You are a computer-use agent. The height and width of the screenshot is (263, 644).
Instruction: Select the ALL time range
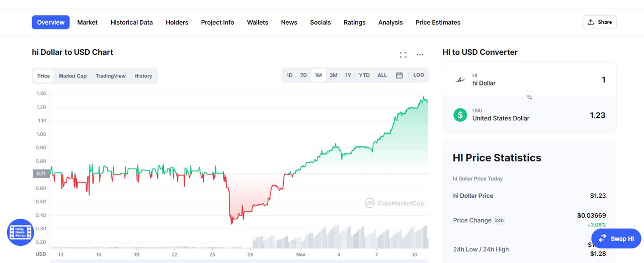pos(382,75)
